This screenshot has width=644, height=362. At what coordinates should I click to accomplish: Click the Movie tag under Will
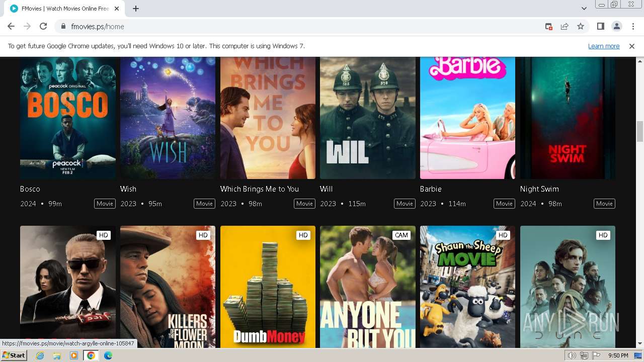point(405,204)
